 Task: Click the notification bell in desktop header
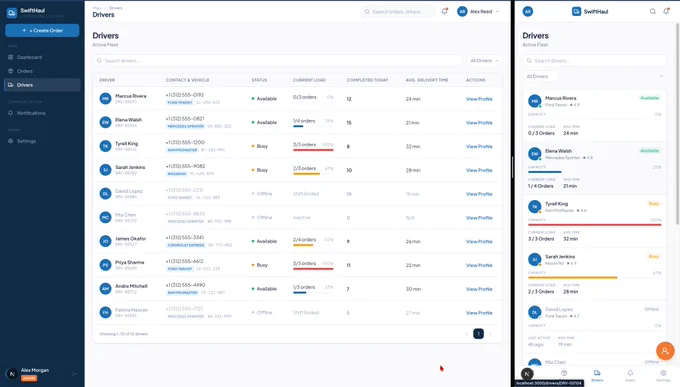(x=445, y=11)
